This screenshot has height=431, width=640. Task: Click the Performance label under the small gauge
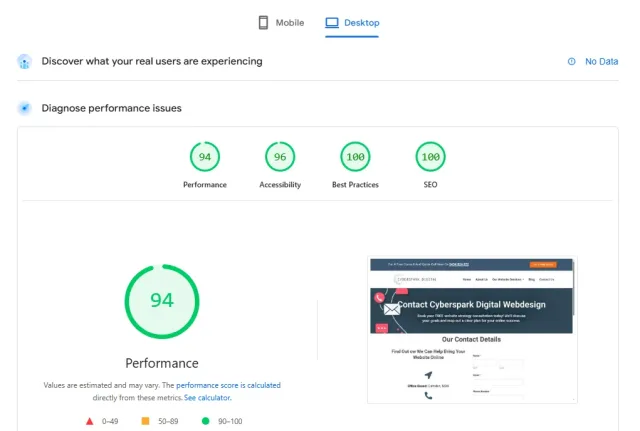(x=205, y=184)
